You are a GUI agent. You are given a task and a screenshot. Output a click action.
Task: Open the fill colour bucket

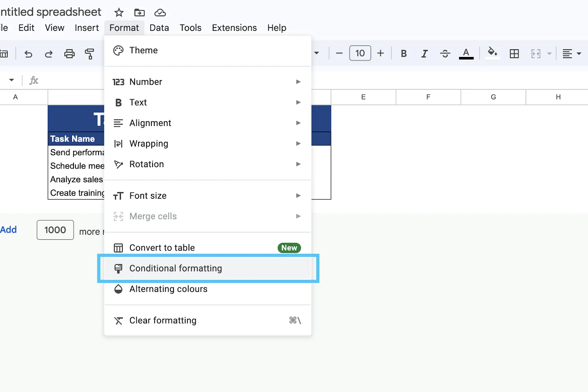pyautogui.click(x=492, y=53)
